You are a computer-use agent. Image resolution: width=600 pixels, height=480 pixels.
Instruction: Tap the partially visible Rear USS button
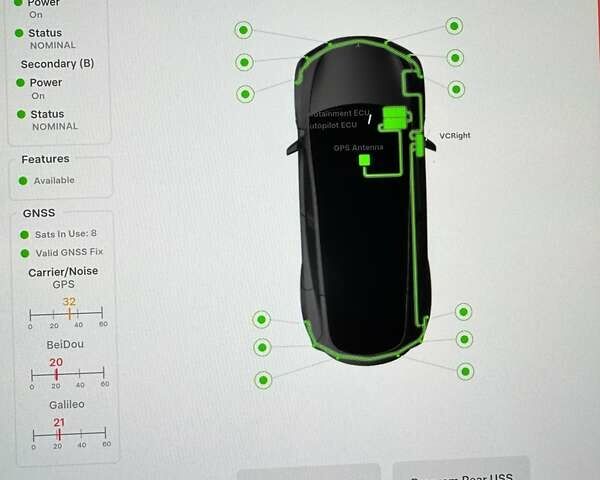[x=461, y=469]
